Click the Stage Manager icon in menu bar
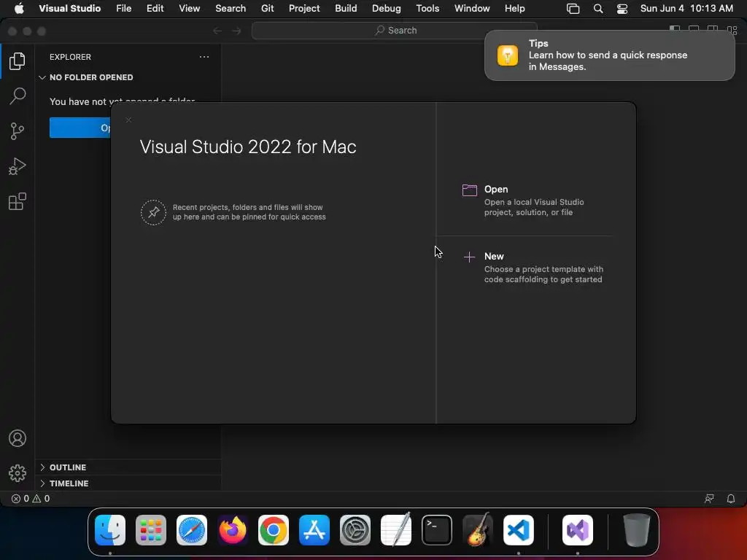 pyautogui.click(x=573, y=8)
